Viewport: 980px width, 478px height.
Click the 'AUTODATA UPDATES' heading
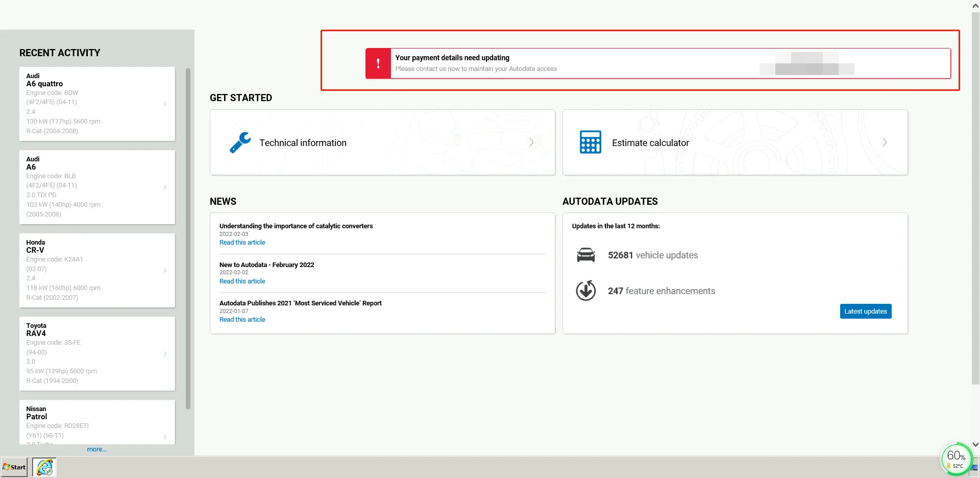(610, 202)
